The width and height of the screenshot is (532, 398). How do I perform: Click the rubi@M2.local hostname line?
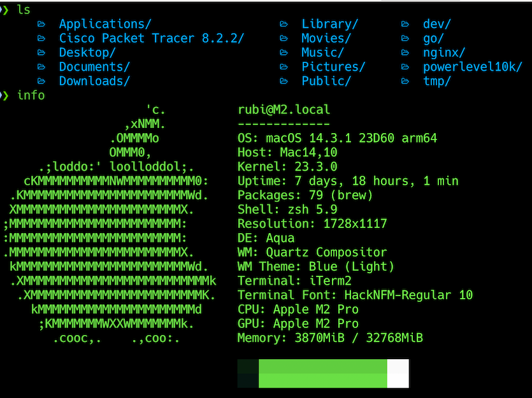point(284,110)
